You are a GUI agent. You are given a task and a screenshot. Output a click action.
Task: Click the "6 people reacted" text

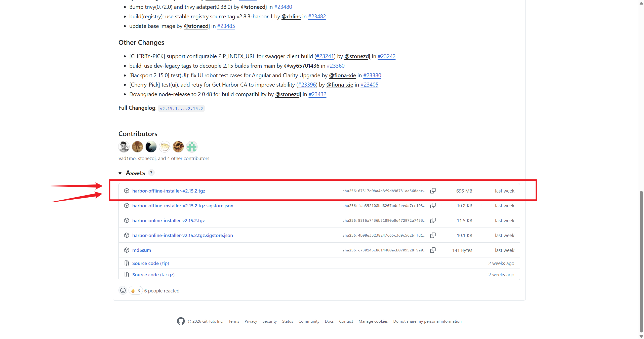pyautogui.click(x=162, y=291)
